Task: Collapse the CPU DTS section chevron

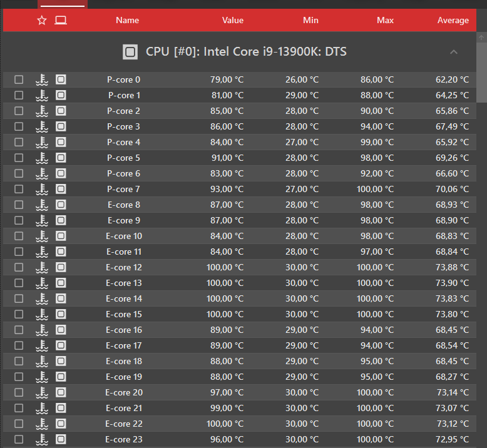Action: pos(454,52)
